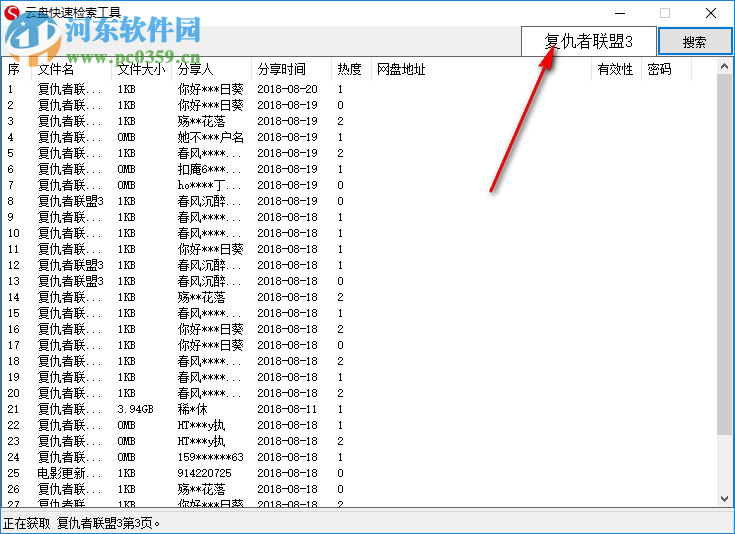
Task: Click the 0MB size in row 24
Action: [x=126, y=457]
